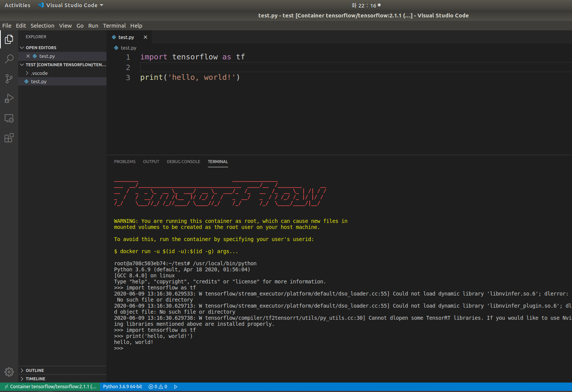Click the run triangle in status bar
Viewport: 572px width, 392px height.
click(176, 387)
